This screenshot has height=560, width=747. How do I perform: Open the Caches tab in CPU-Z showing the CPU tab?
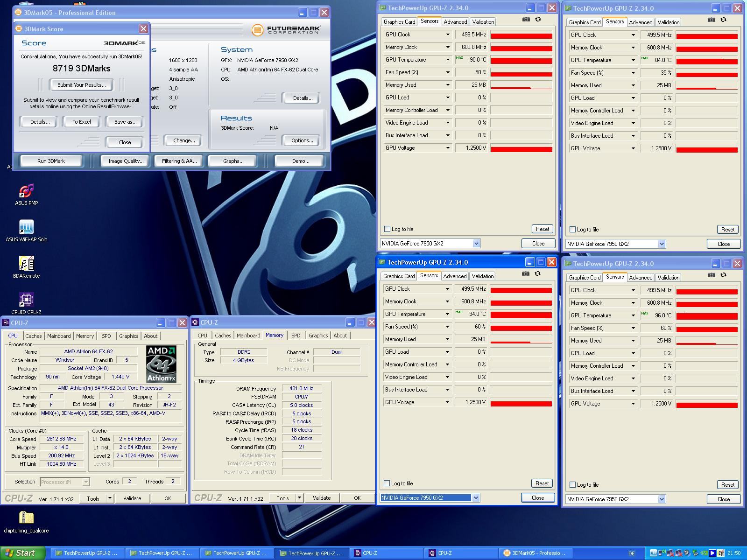pos(34,336)
